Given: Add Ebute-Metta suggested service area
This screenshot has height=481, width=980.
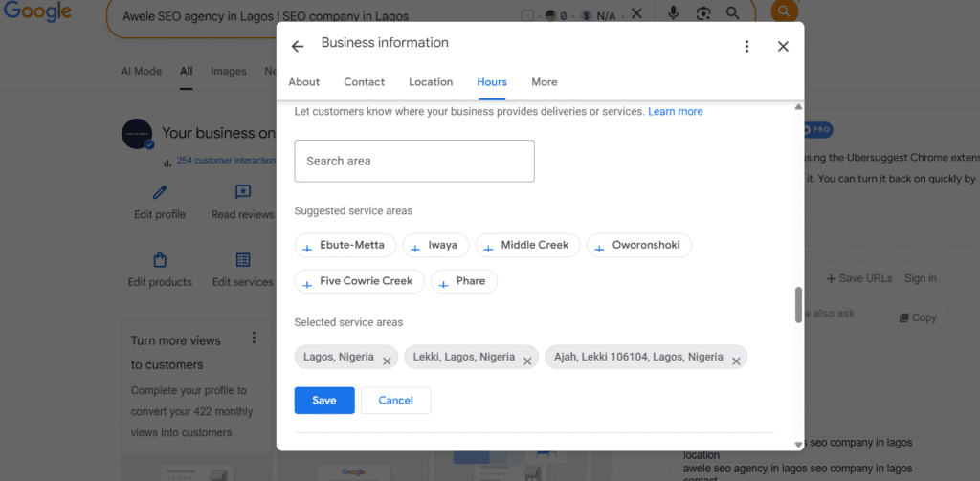Looking at the screenshot, I should [345, 245].
